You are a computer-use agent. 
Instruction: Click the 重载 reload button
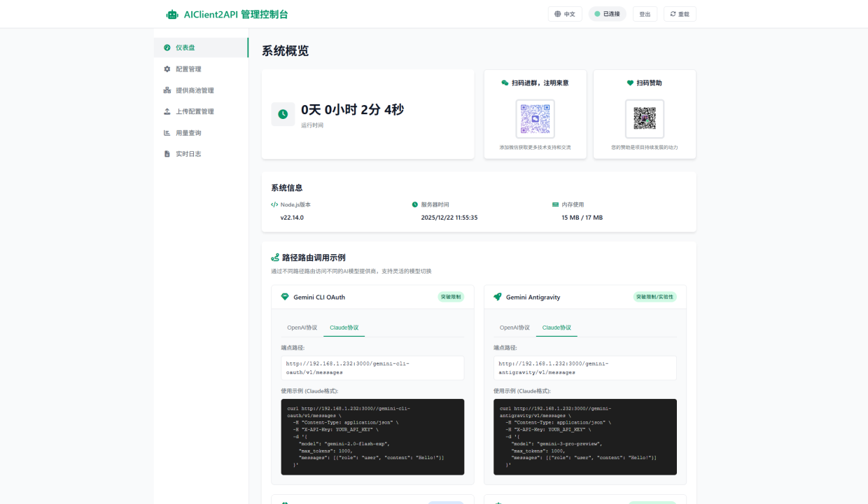coord(680,14)
